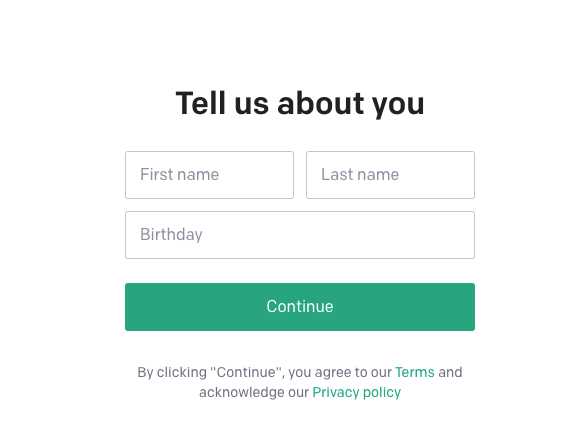Open the Terms link
Image resolution: width=574 pixels, height=443 pixels.
pos(415,372)
